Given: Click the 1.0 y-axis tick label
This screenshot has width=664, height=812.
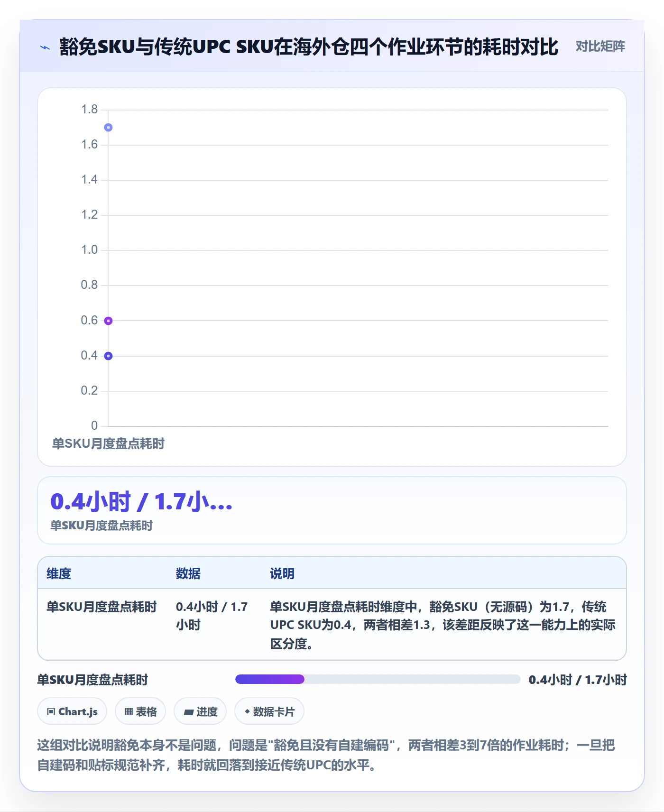Looking at the screenshot, I should tap(89, 250).
